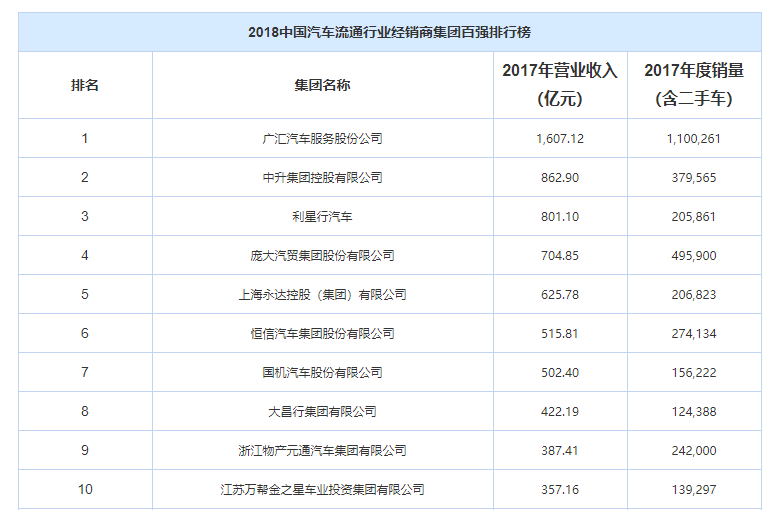This screenshot has width=781, height=510.
Task: Click revenue value 1,607.12
Action: click(x=560, y=138)
